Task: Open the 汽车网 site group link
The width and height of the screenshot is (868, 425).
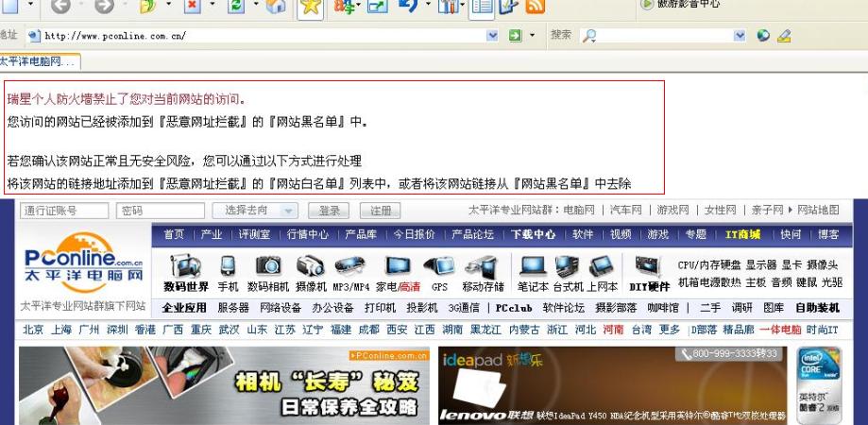Action: coord(625,211)
